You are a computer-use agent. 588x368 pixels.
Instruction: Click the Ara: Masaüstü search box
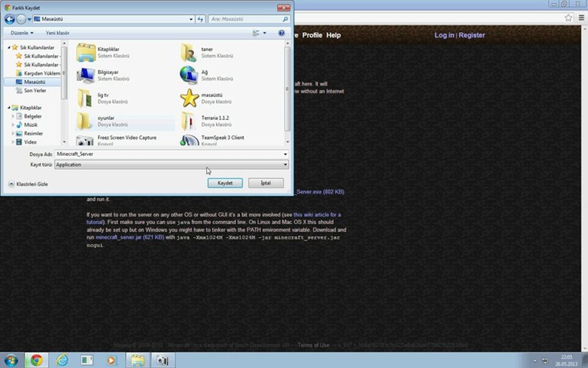(249, 19)
